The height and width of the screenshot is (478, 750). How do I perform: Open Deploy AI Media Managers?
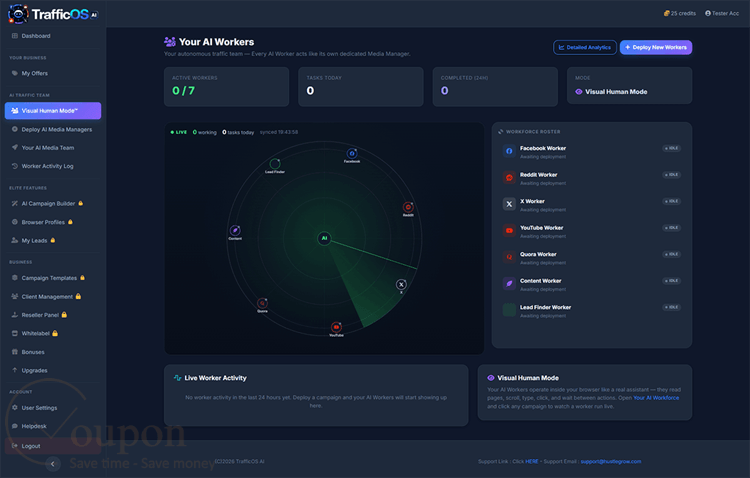point(53,129)
